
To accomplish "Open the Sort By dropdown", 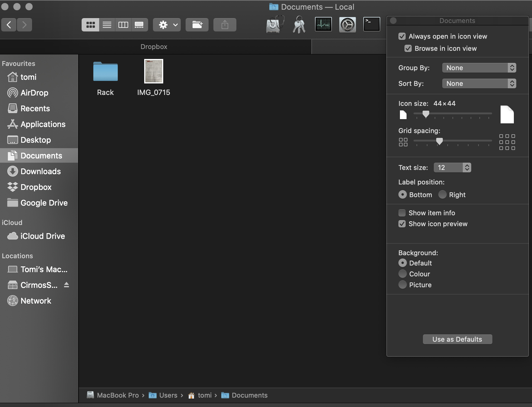I will point(479,83).
